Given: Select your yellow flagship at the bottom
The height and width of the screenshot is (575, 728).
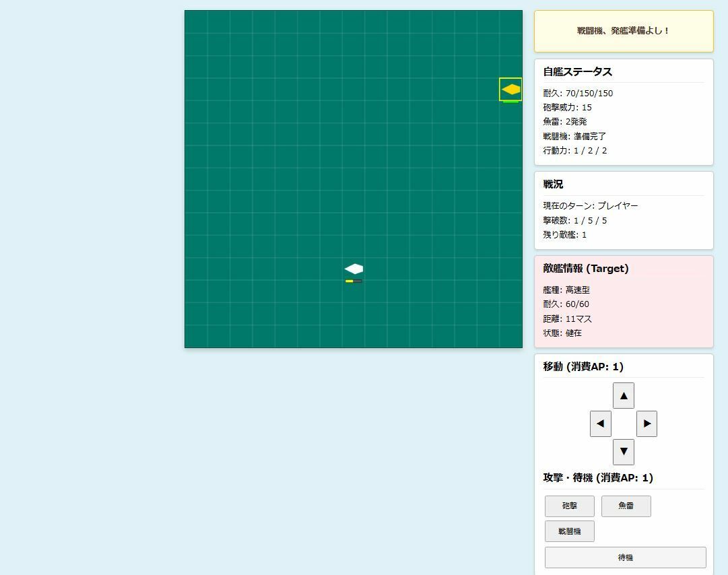Looking at the screenshot, I should coord(353,269).
